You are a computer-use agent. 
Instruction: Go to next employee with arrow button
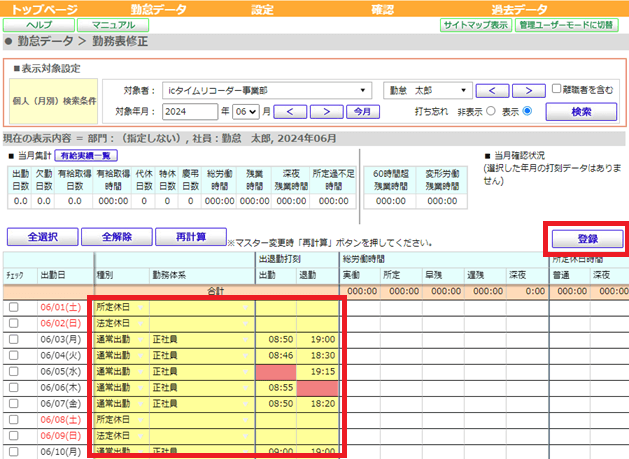click(x=529, y=91)
